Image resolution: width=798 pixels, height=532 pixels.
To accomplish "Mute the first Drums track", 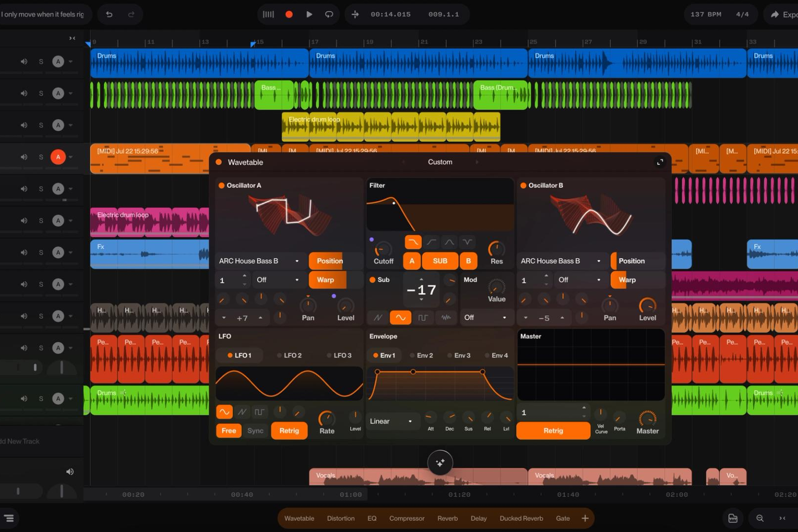I will pyautogui.click(x=24, y=62).
